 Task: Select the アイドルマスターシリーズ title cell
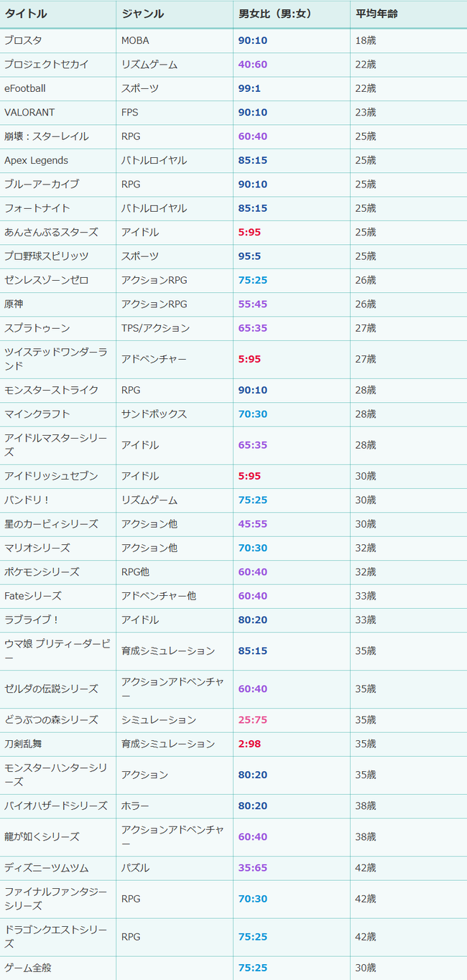(58, 445)
